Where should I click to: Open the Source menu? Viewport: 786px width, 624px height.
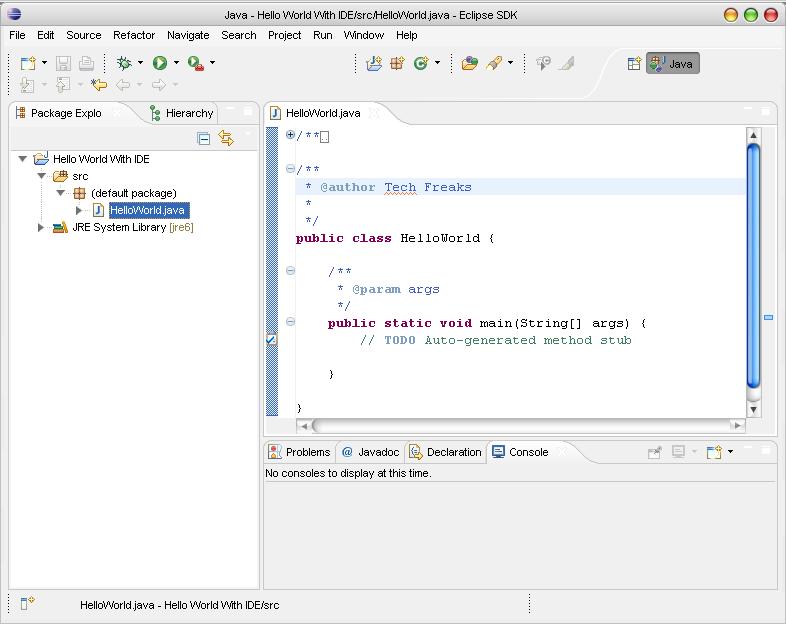[x=84, y=35]
